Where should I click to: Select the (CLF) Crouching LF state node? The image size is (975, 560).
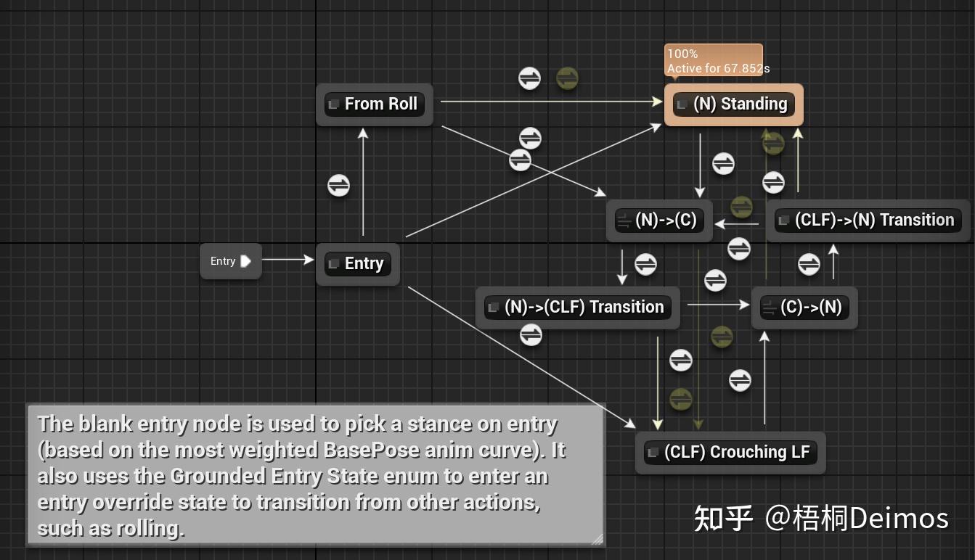tap(730, 452)
